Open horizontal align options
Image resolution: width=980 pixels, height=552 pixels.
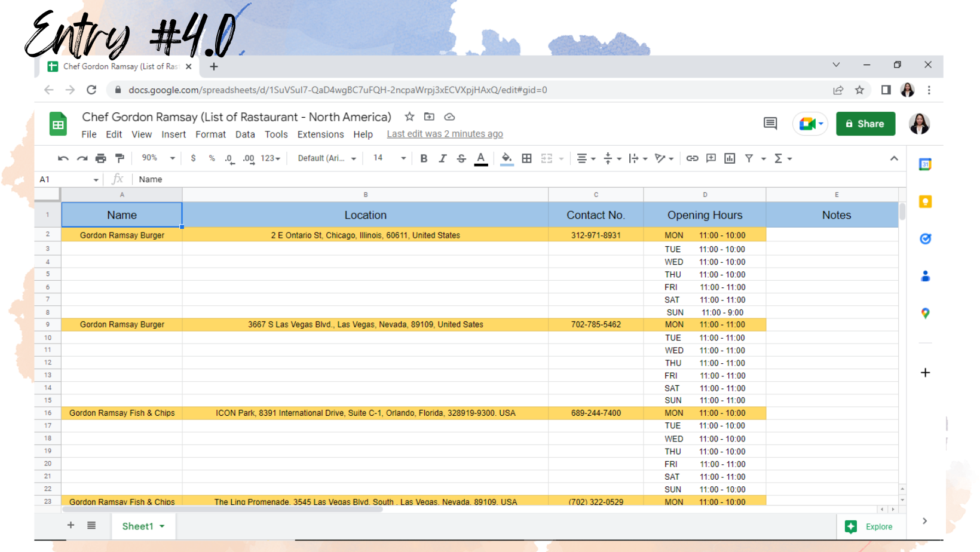point(586,158)
